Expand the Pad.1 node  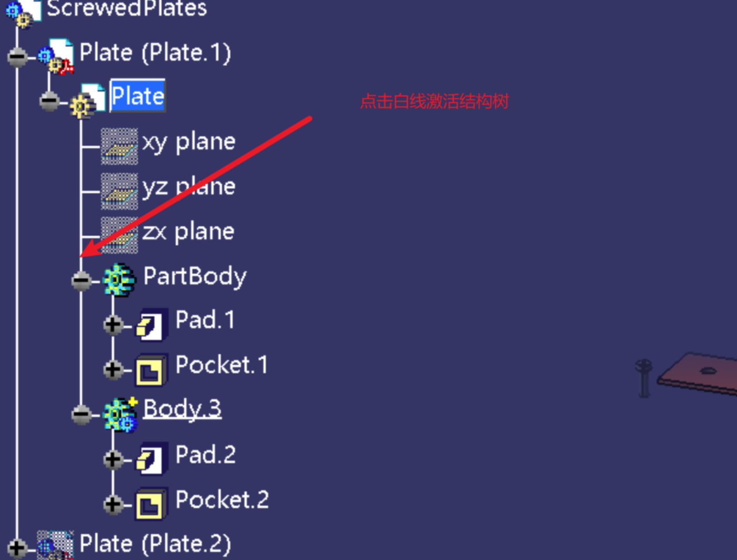point(113,324)
